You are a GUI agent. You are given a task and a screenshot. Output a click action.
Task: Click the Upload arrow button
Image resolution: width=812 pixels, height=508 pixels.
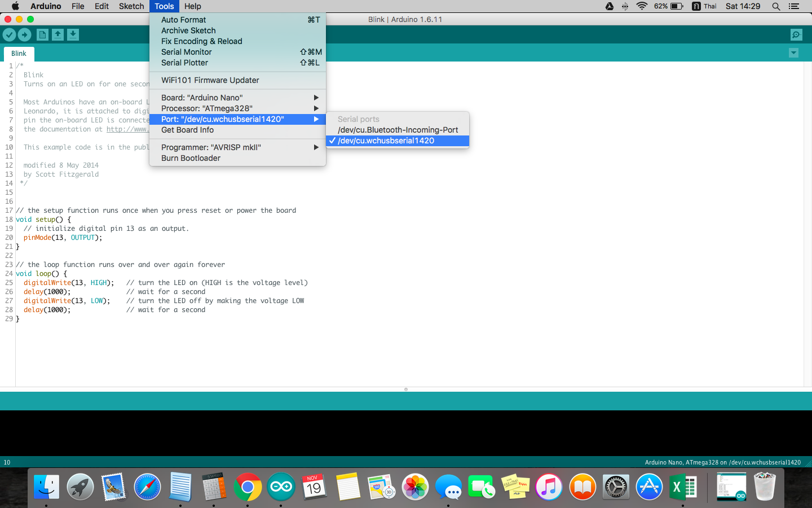pyautogui.click(x=24, y=35)
